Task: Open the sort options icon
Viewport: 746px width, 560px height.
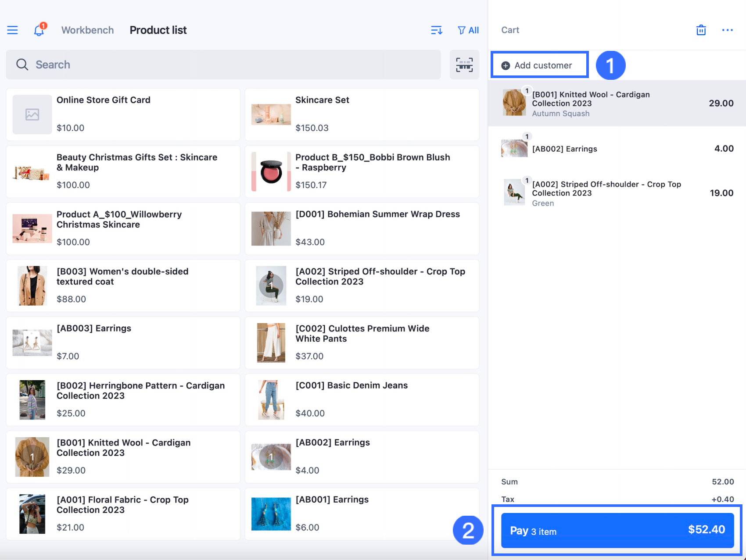Action: click(x=437, y=30)
